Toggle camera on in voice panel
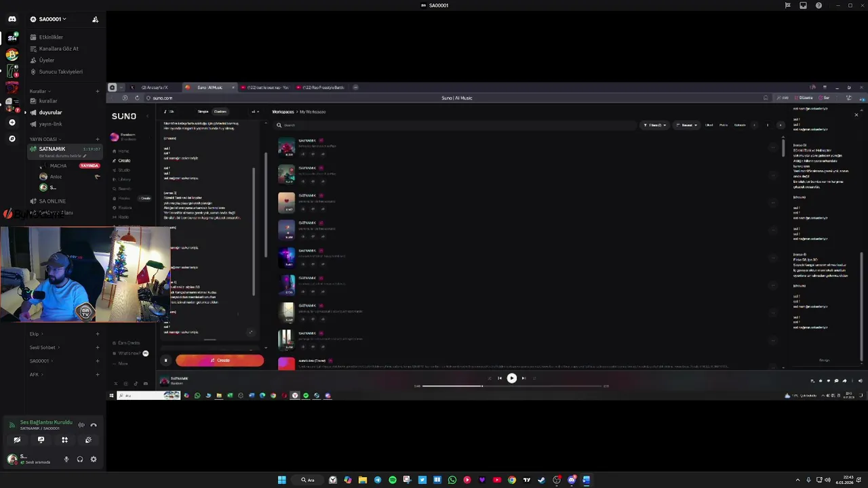 17,440
